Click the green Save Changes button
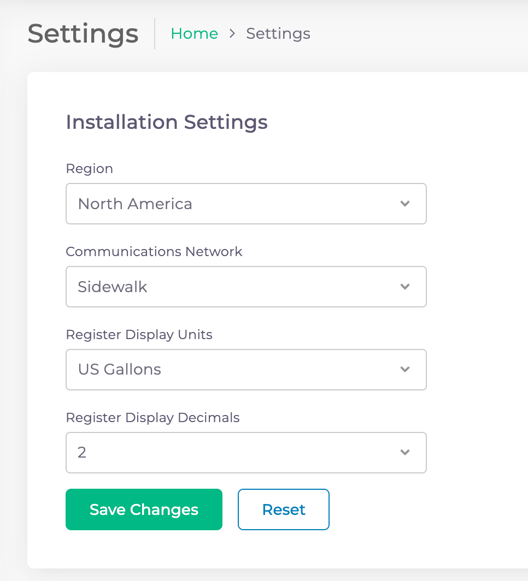 coord(144,509)
